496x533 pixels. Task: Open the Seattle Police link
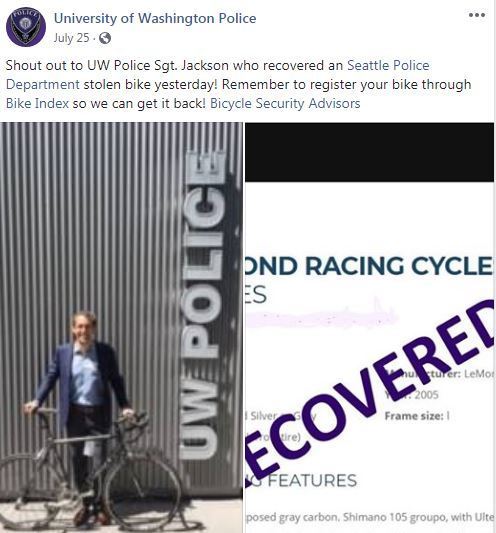[x=388, y=65]
